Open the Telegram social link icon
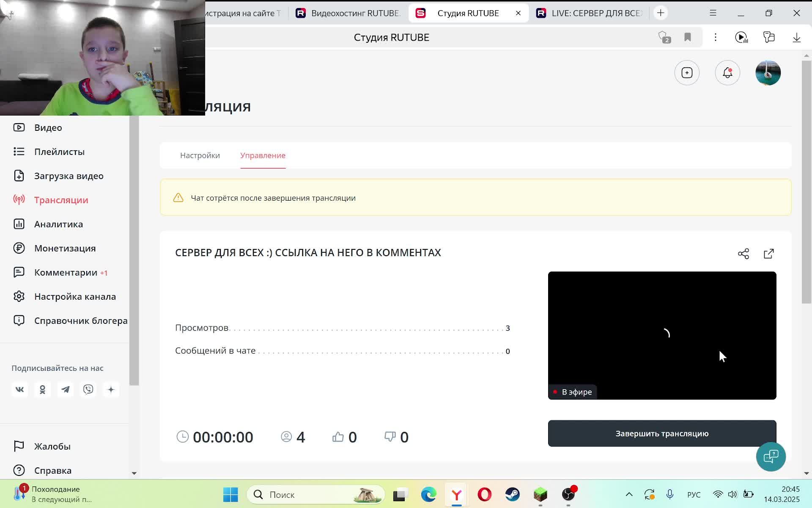The image size is (812, 508). pyautogui.click(x=66, y=389)
